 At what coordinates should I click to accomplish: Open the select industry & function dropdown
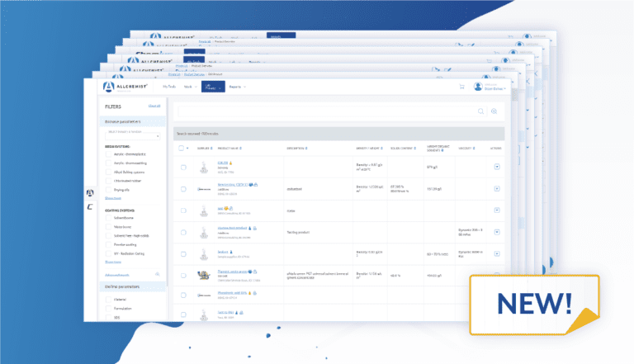click(133, 136)
